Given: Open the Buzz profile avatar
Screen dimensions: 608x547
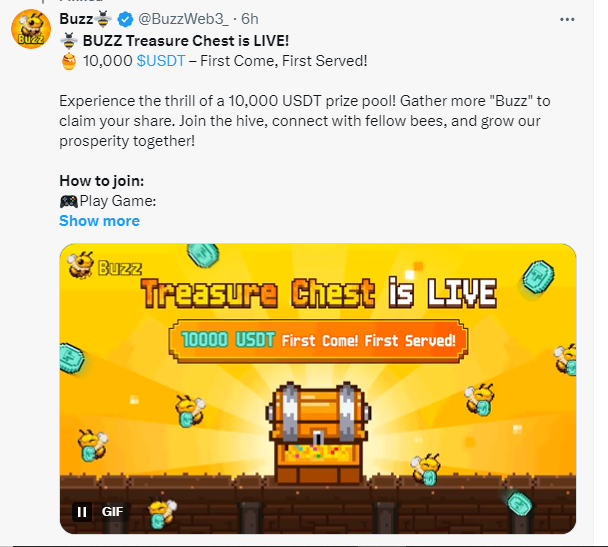Looking at the screenshot, I should (31, 29).
